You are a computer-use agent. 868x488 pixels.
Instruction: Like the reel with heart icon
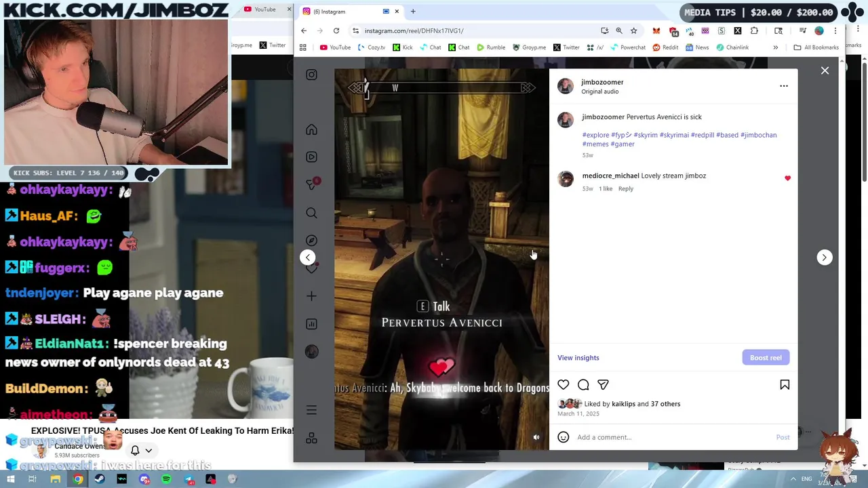tap(564, 385)
